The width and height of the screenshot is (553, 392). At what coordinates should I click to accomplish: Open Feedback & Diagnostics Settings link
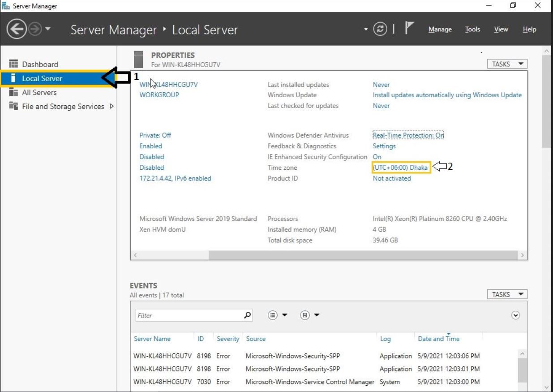coord(384,146)
